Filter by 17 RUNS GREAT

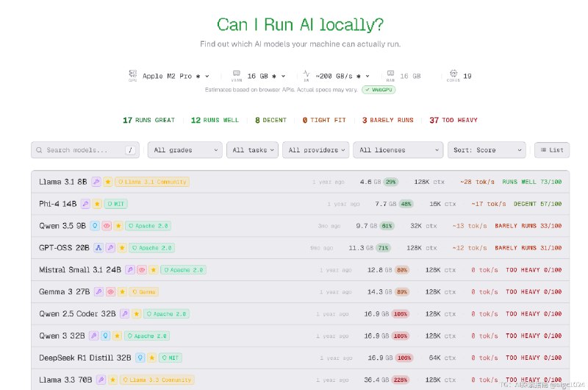tap(149, 120)
